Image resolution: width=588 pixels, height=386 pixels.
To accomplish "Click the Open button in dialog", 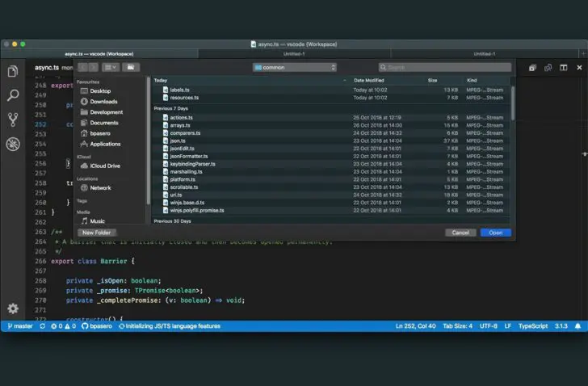I will 495,233.
